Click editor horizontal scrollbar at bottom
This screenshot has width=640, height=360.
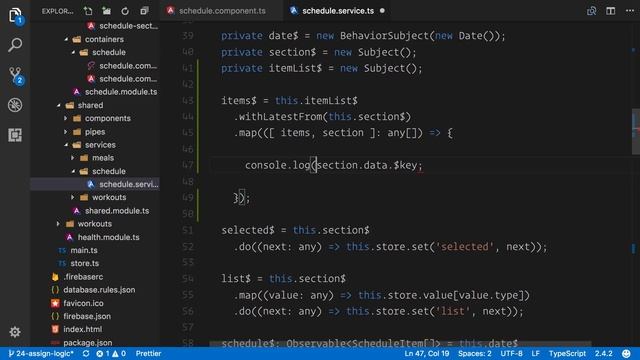click(x=400, y=344)
